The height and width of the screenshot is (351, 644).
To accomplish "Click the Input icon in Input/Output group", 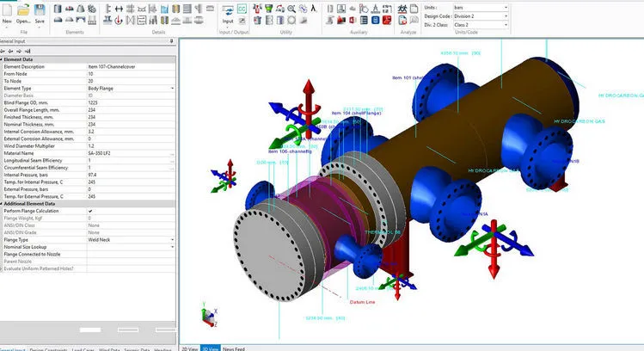I will [x=228, y=12].
